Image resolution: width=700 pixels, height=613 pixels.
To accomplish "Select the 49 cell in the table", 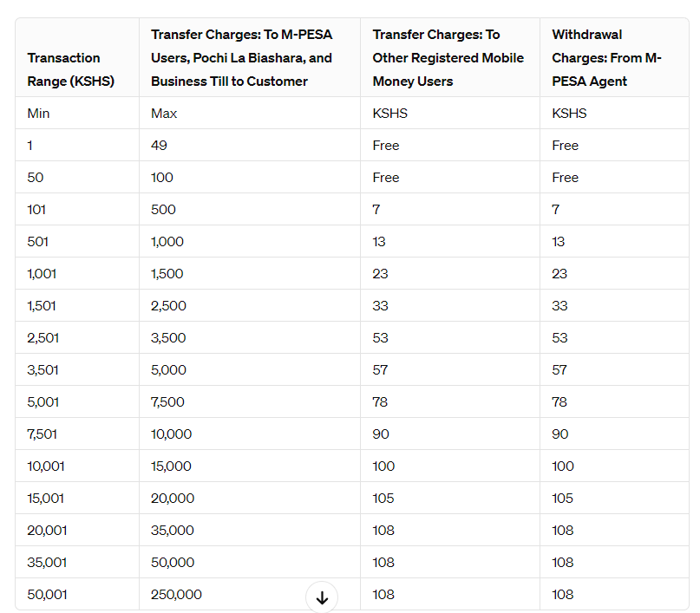I will tap(159, 146).
